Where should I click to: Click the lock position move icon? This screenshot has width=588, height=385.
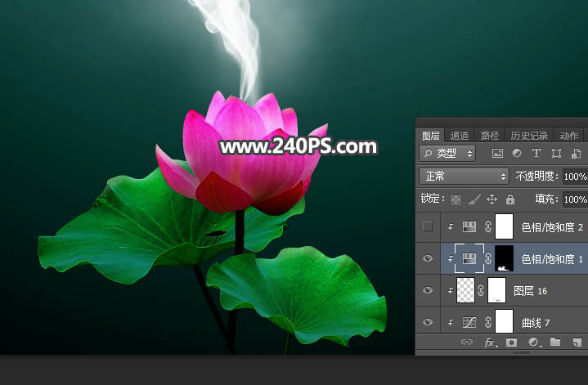click(491, 199)
